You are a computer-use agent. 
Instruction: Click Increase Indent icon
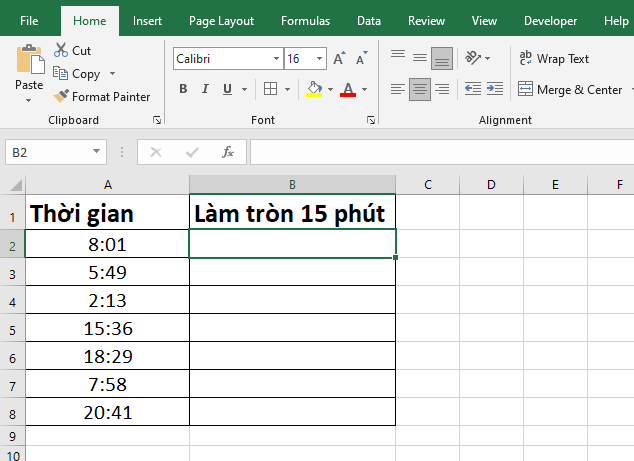(495, 89)
